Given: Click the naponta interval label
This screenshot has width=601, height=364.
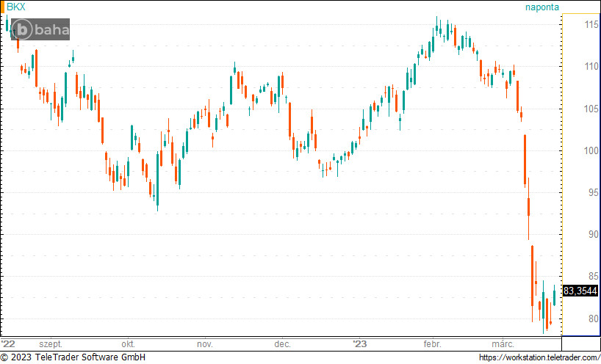Looking at the screenshot, I should [541, 7].
